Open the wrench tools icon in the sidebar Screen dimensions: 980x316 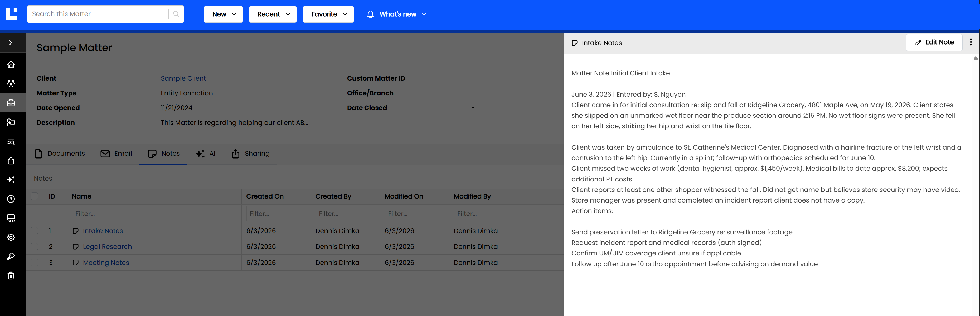pos(11,256)
